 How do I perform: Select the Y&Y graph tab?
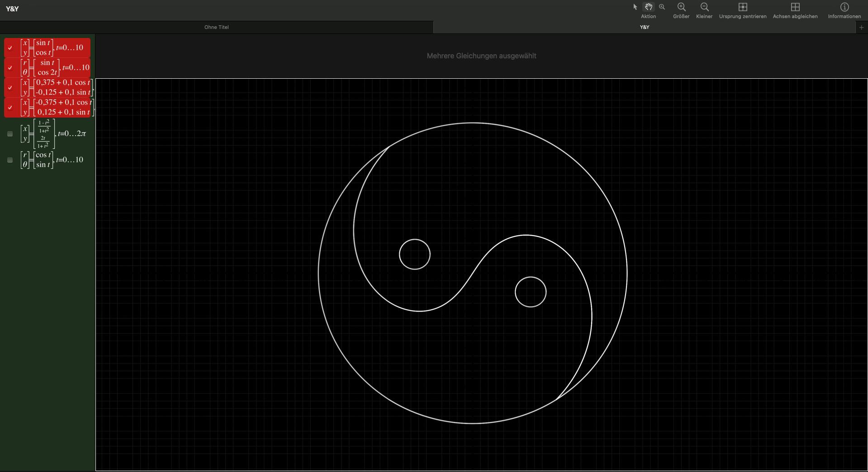click(x=645, y=27)
